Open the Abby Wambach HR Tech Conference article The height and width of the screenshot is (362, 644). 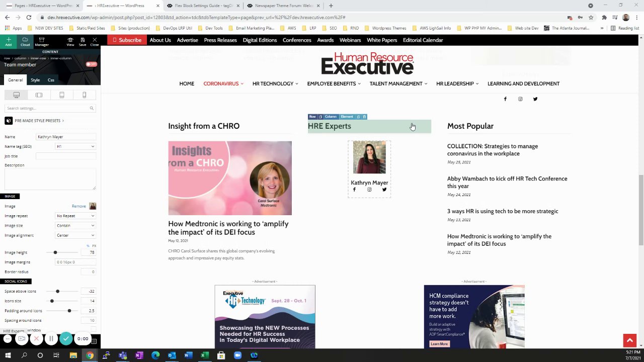tap(507, 182)
